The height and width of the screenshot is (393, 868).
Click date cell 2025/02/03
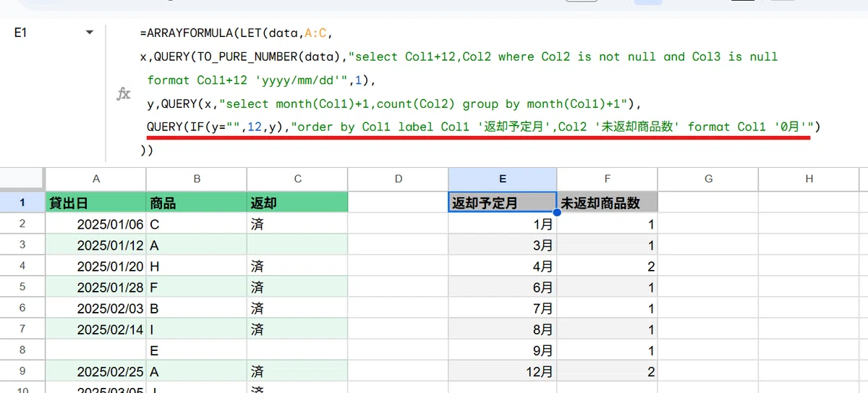point(95,308)
